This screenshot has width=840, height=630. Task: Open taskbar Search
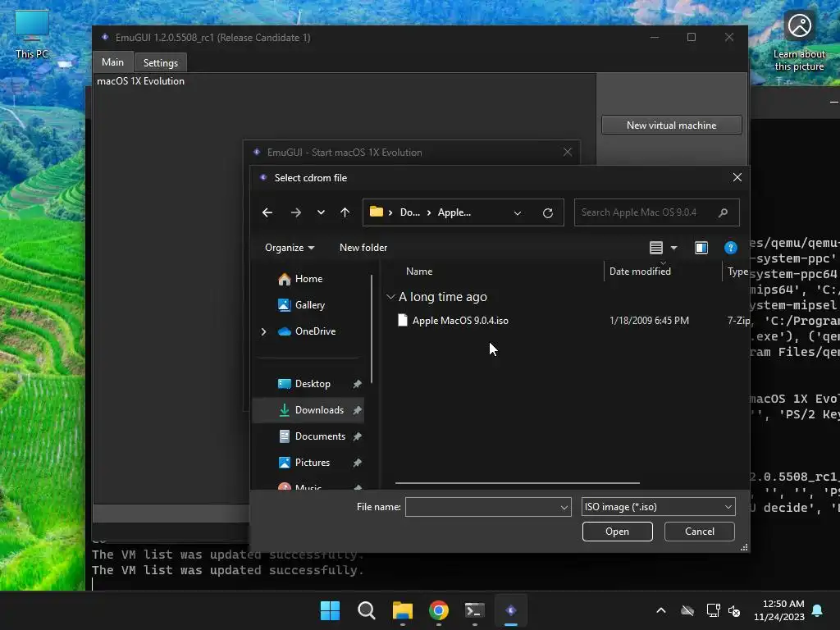367,610
